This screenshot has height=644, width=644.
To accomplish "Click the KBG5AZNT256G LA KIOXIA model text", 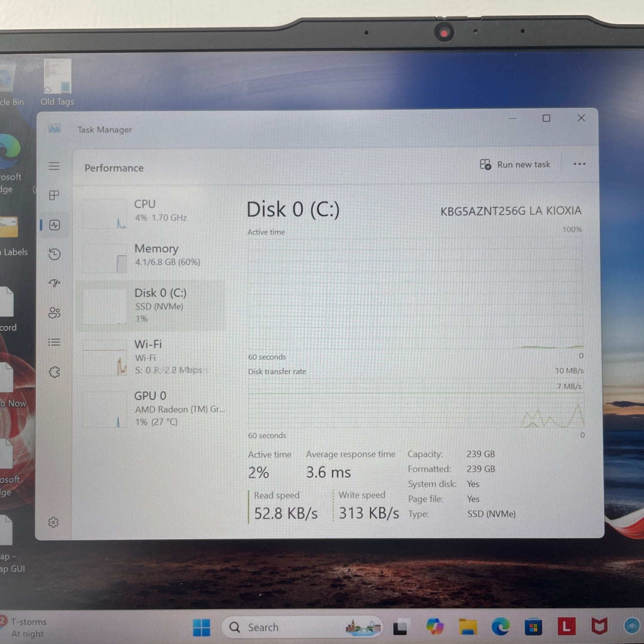I will tap(511, 211).
